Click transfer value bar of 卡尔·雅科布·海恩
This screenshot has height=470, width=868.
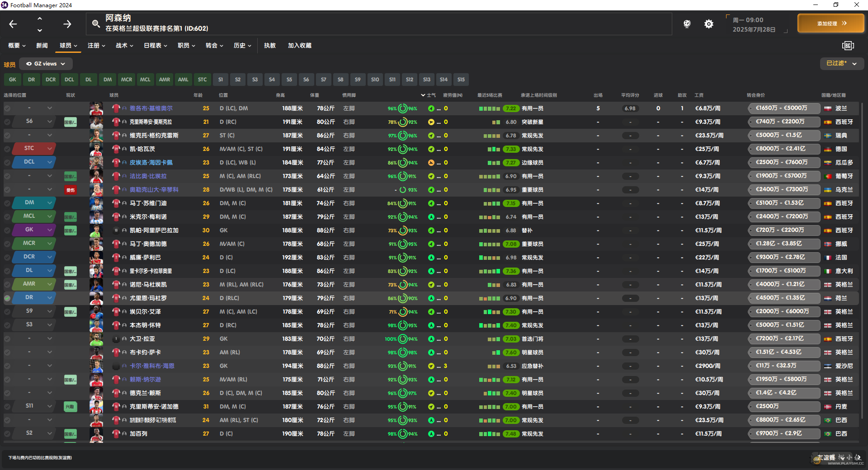784,366
